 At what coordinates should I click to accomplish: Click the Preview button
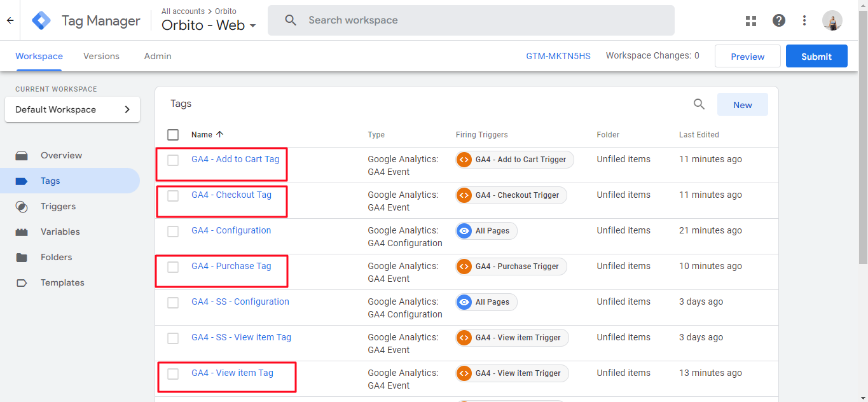748,56
